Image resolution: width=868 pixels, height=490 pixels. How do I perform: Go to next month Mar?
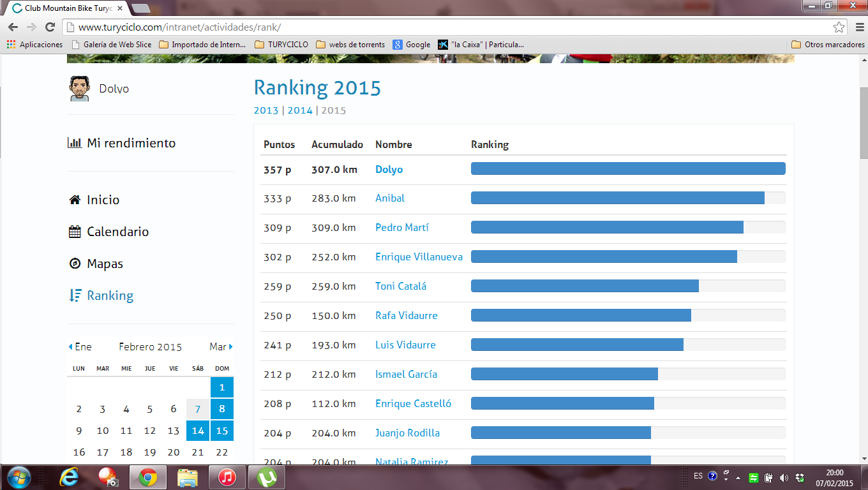(221, 347)
